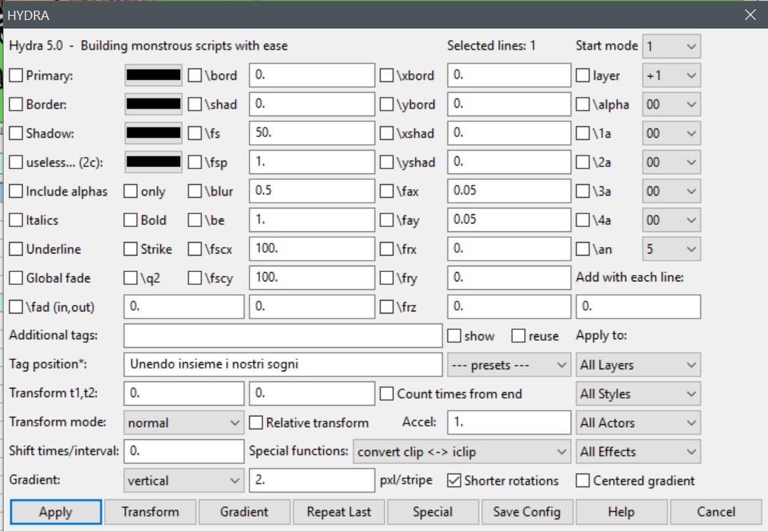
Task: Click the Add with each line field
Action: [x=638, y=307]
